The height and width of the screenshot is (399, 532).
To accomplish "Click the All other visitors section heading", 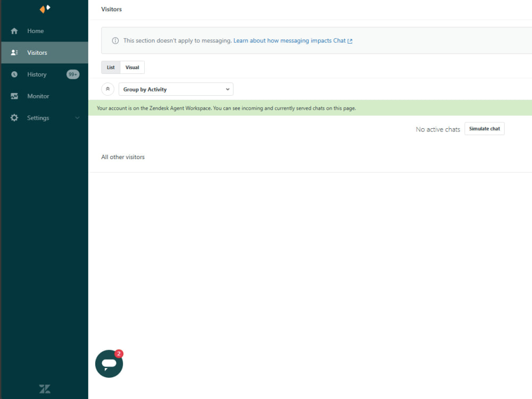I will (123, 157).
